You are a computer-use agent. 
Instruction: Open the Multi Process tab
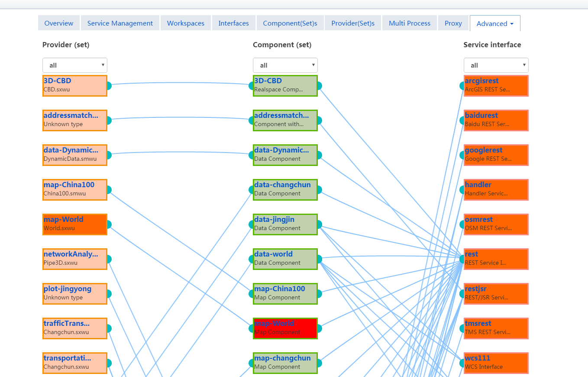click(410, 23)
